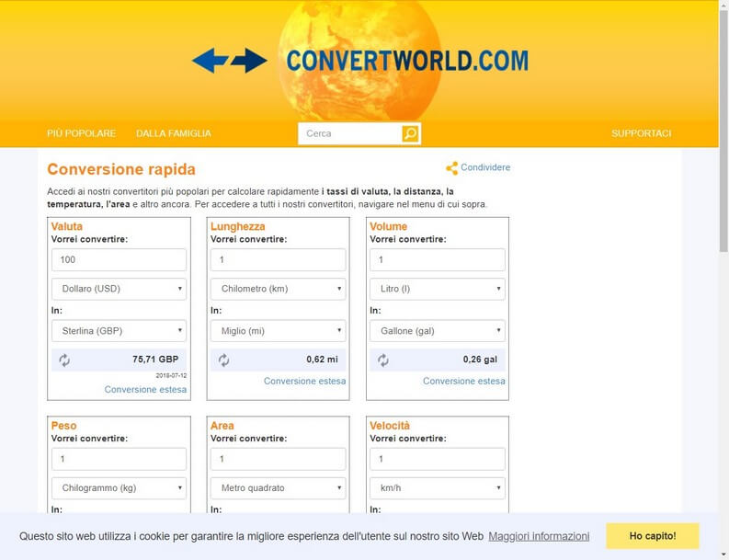
Task: Open the SUPPORTACI menu item
Action: (x=641, y=133)
